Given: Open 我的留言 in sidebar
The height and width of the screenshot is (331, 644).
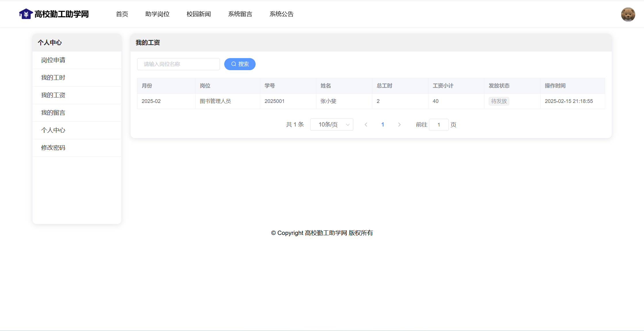Looking at the screenshot, I should tap(53, 113).
